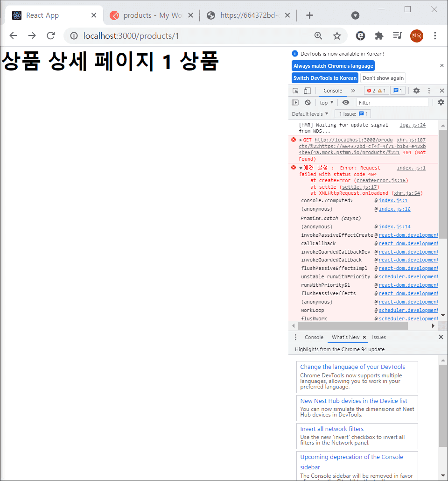
Task: Open the 1 Issue link
Action: point(353,114)
